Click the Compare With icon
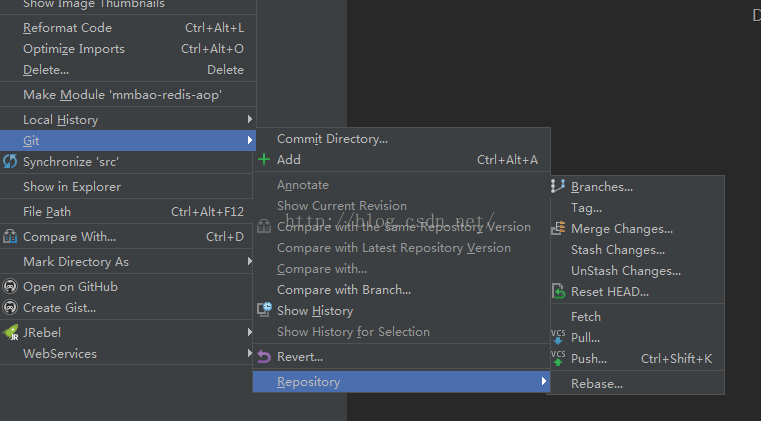This screenshot has height=421, width=761. coord(10,237)
